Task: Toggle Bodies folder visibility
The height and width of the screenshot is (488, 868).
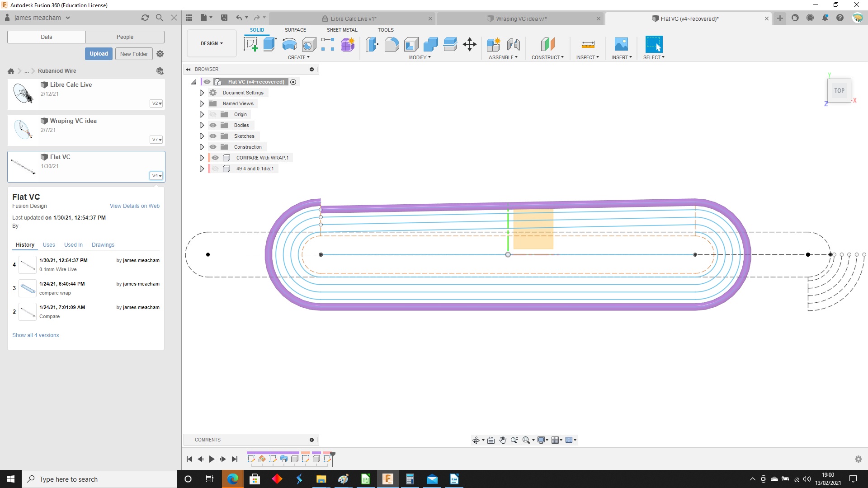Action: tap(213, 125)
